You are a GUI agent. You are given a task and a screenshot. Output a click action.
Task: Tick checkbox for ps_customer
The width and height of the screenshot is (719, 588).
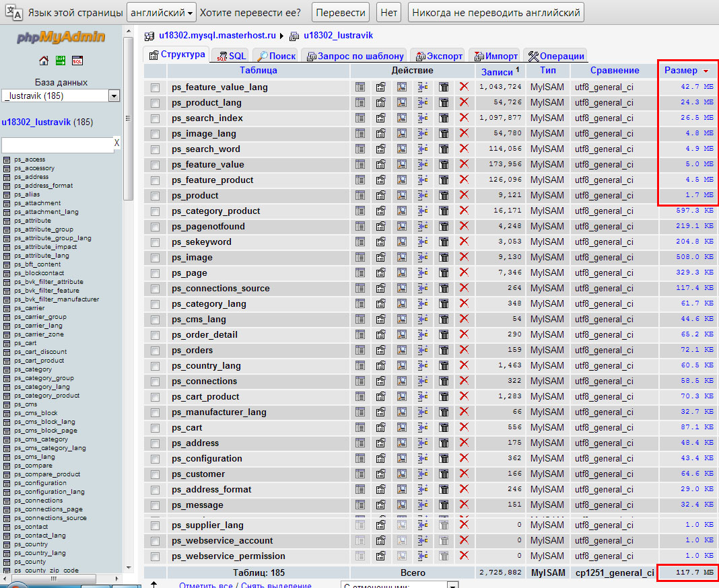click(x=155, y=475)
